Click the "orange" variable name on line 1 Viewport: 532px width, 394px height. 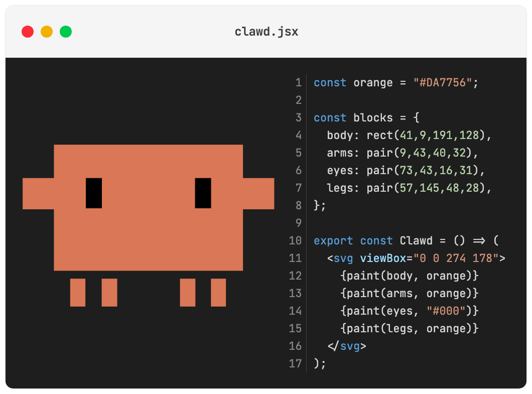click(x=373, y=83)
